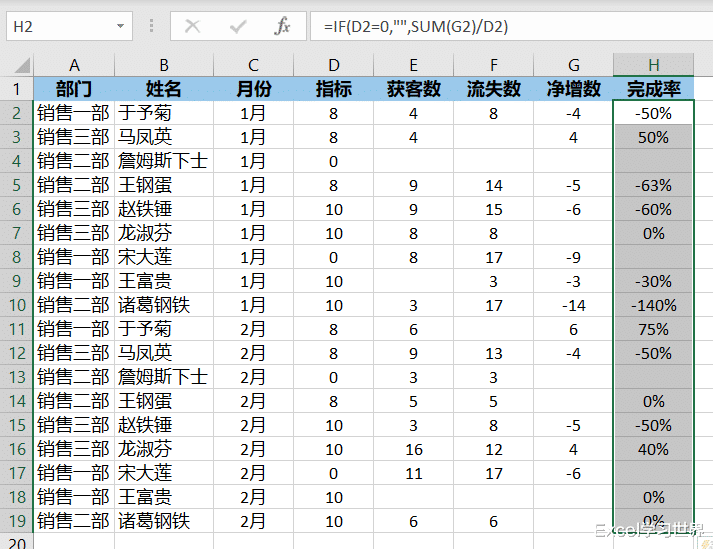Image resolution: width=713 pixels, height=549 pixels.
Task: Select column D header
Action: 333,65
